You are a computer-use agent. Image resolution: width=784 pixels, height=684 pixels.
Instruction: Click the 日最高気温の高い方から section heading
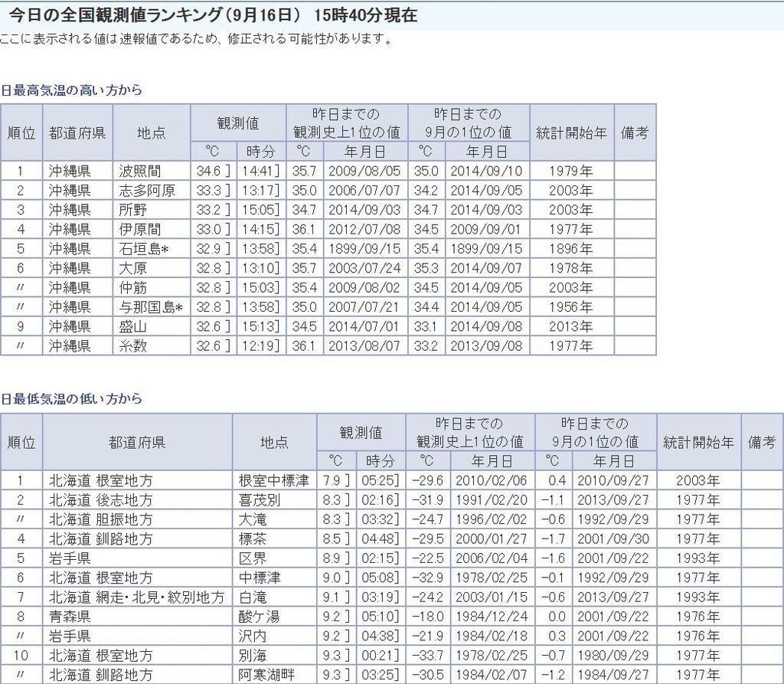click(x=71, y=90)
